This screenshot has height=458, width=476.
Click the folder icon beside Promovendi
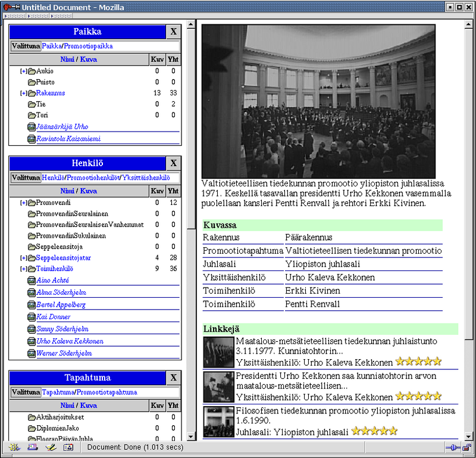tap(32, 202)
